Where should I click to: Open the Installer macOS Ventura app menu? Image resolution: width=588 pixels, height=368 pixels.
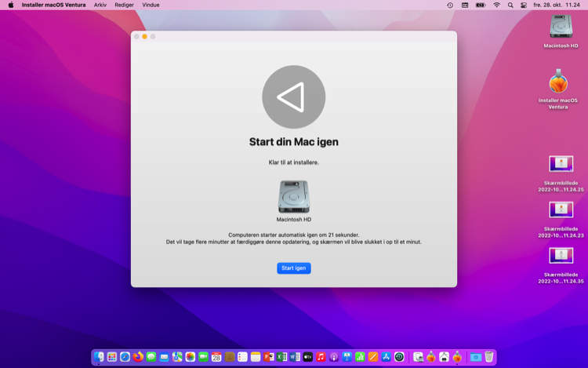click(x=53, y=5)
